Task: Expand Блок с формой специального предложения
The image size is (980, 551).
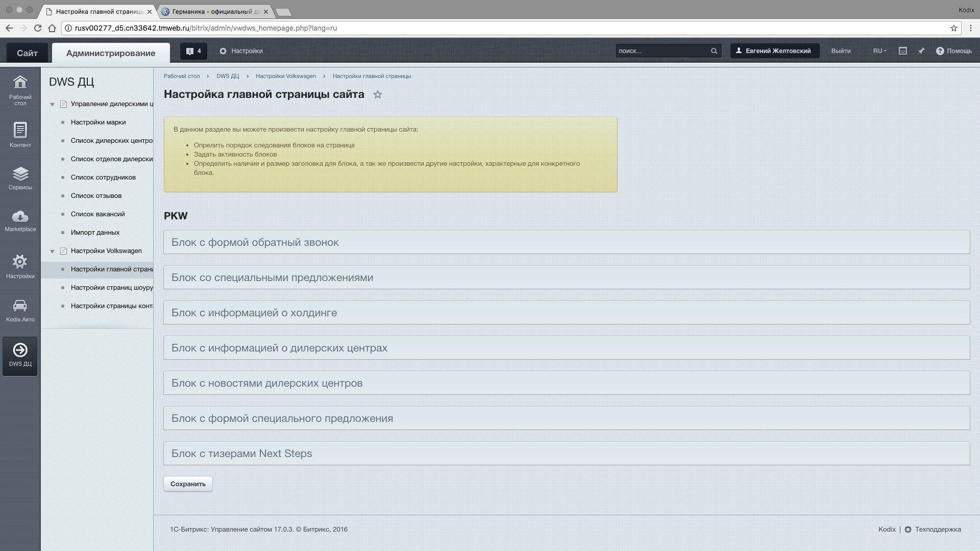Action: pyautogui.click(x=567, y=418)
